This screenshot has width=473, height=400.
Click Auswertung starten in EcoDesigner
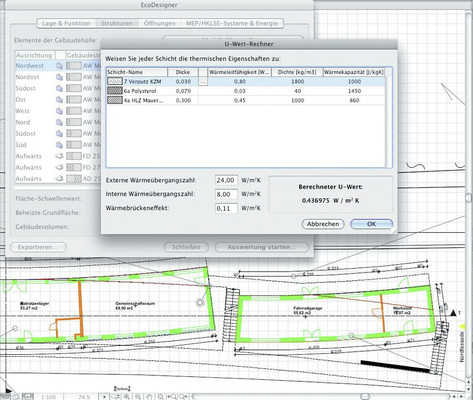point(262,247)
